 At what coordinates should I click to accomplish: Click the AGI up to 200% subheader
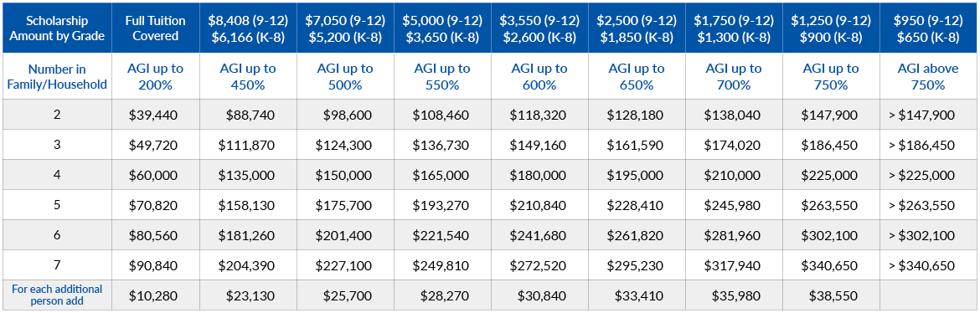point(153,76)
